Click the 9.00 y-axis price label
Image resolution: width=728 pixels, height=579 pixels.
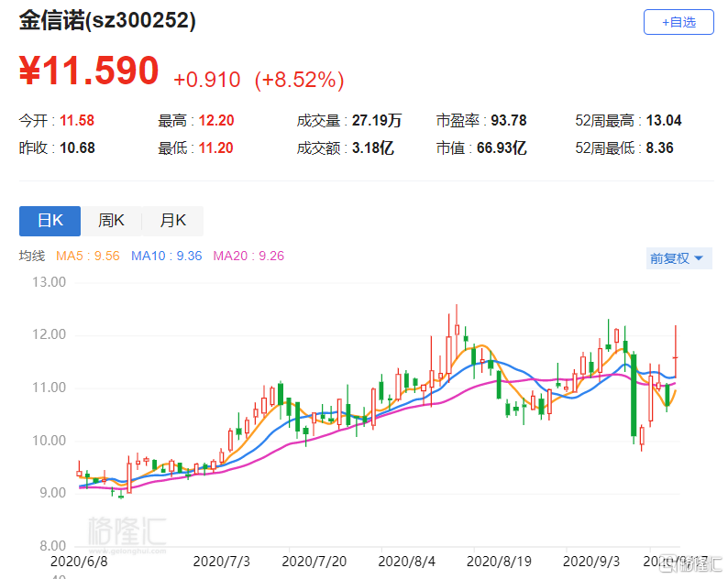coord(52,493)
